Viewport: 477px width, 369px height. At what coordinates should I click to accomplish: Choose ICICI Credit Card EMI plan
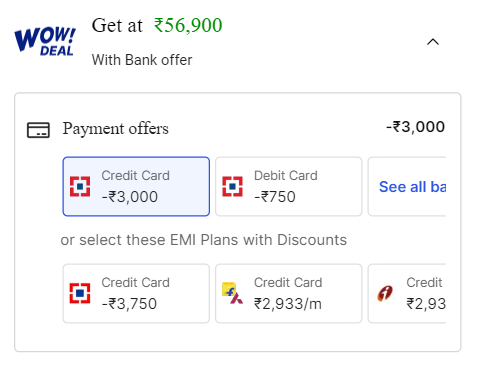[407, 293]
